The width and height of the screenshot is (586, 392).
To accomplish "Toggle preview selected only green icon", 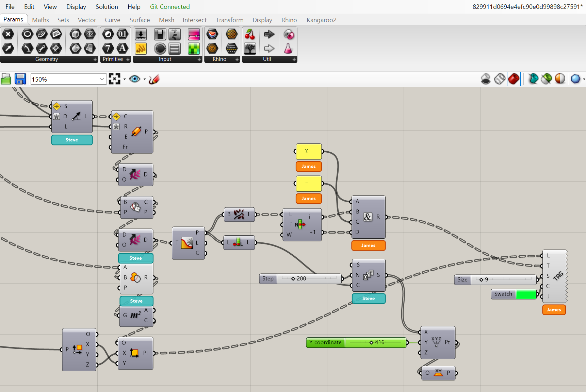I will point(547,79).
